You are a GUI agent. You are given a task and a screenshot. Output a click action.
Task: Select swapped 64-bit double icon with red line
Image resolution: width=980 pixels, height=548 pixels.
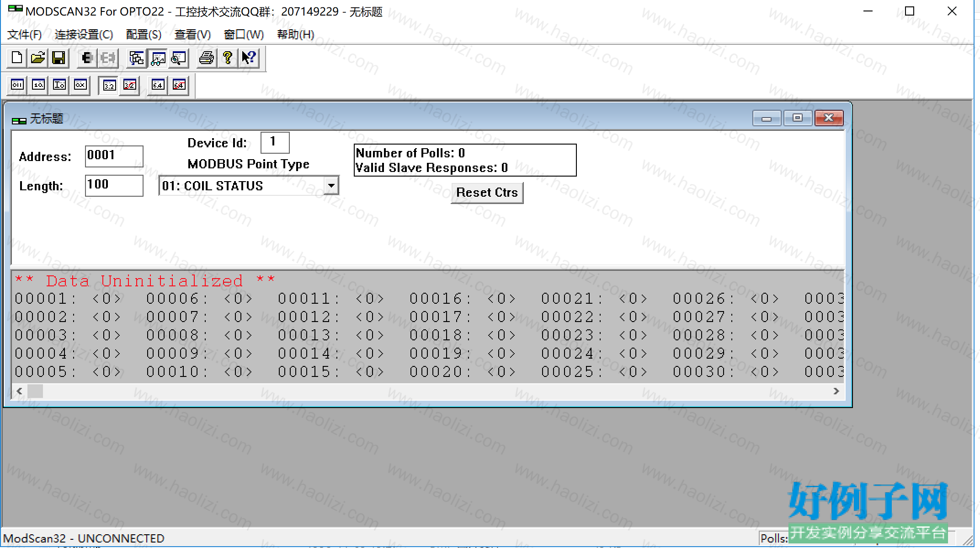pyautogui.click(x=179, y=85)
